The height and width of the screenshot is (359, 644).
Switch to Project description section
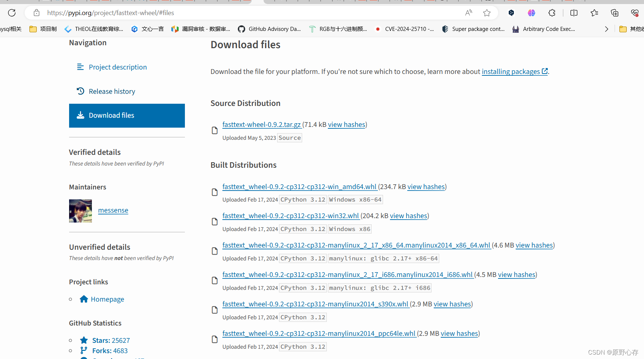tap(118, 67)
